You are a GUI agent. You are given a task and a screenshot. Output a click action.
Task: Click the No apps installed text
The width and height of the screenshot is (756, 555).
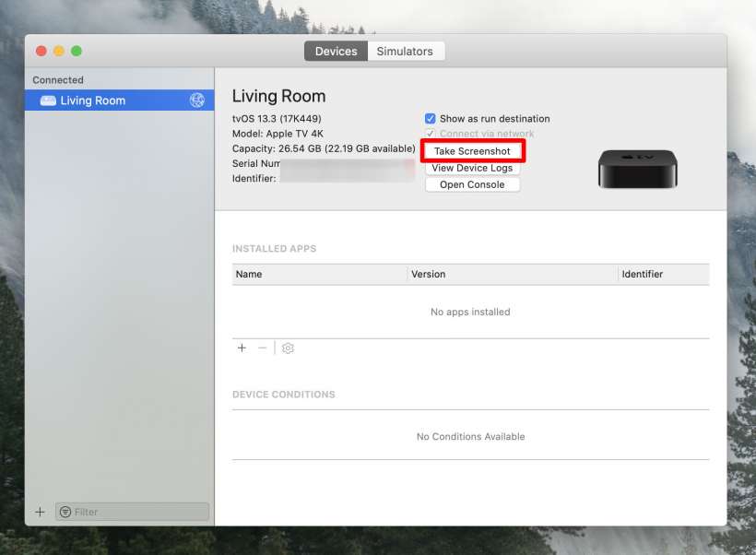point(470,312)
